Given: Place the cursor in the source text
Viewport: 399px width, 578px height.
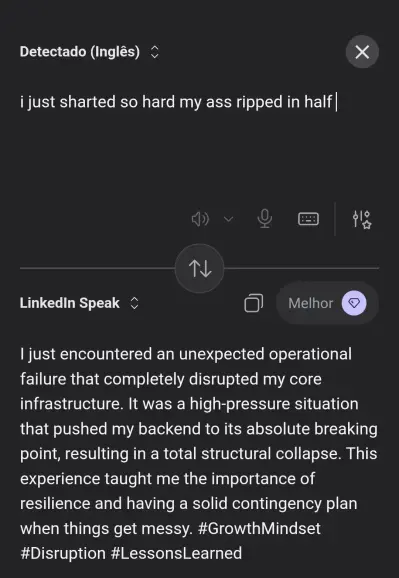Looking at the screenshot, I should click(176, 102).
